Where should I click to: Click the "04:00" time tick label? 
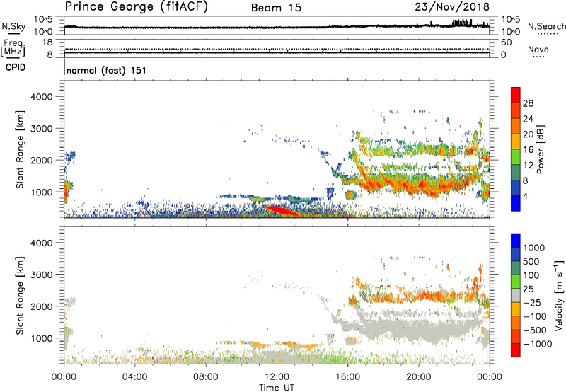tap(134, 377)
